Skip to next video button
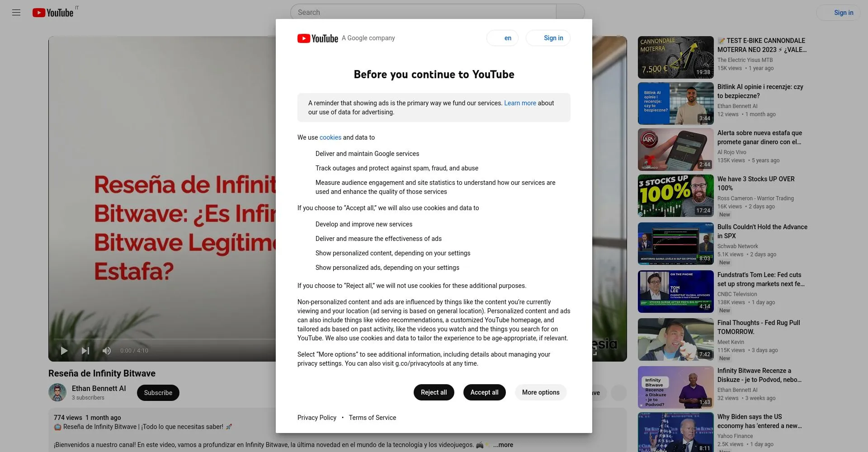Screen dimensions: 868x452 pyautogui.click(x=85, y=351)
